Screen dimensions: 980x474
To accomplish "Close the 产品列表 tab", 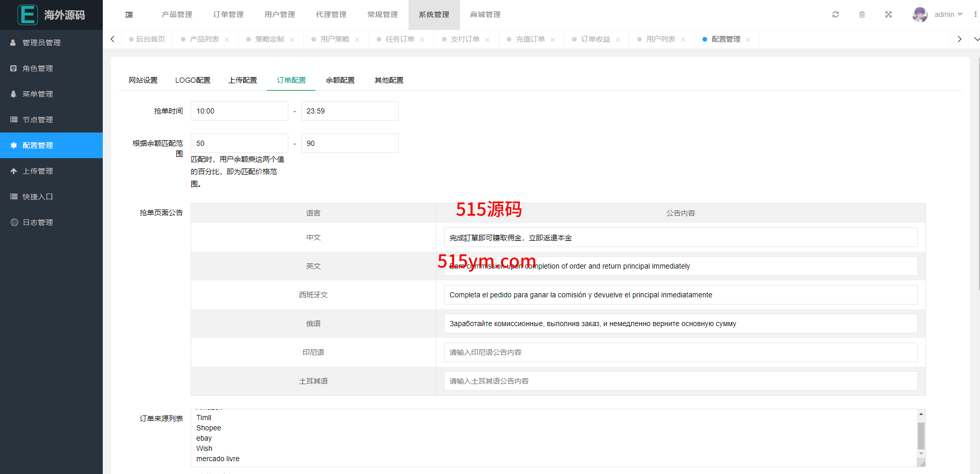I will (227, 40).
